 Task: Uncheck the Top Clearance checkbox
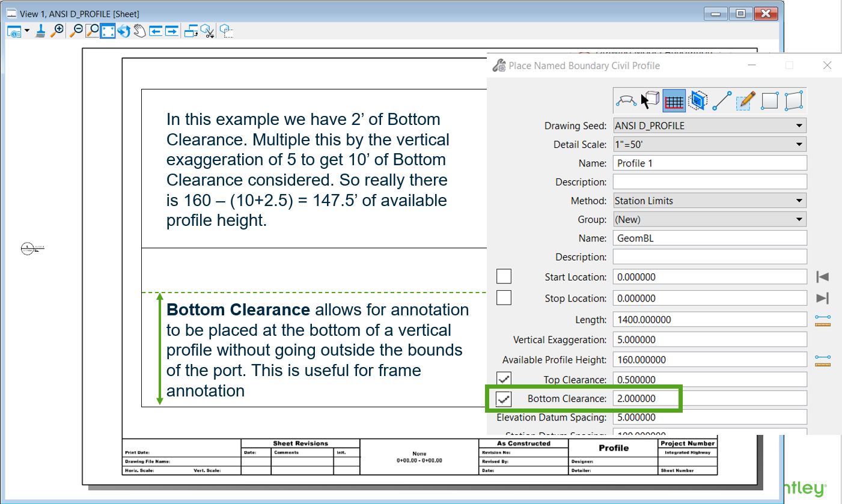[x=504, y=378]
